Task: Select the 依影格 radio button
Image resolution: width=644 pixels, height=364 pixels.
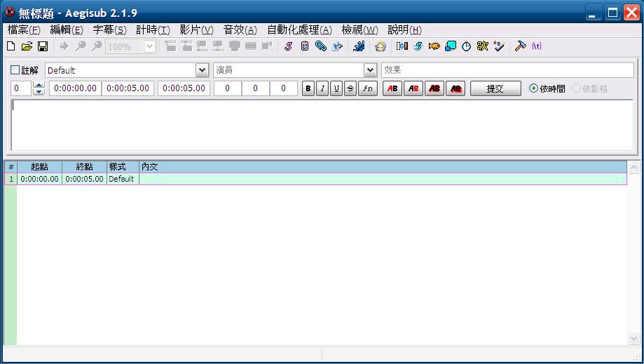Action: pyautogui.click(x=576, y=88)
